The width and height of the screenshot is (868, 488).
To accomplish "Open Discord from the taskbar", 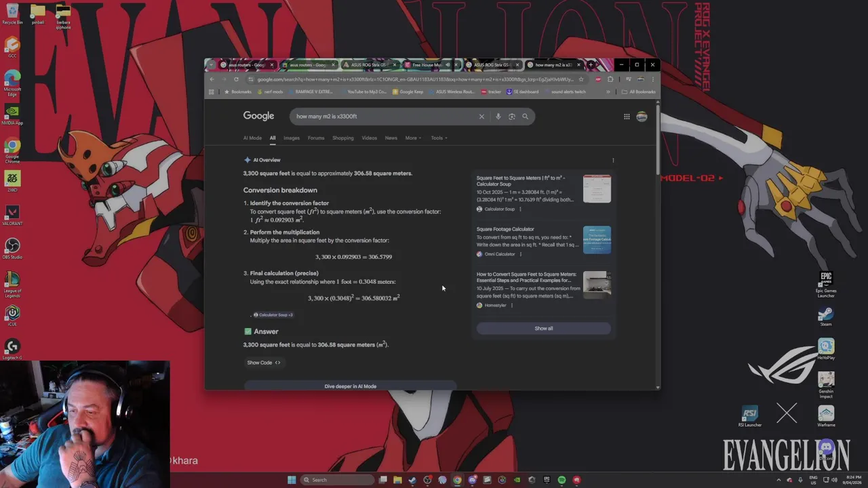I will point(472,480).
